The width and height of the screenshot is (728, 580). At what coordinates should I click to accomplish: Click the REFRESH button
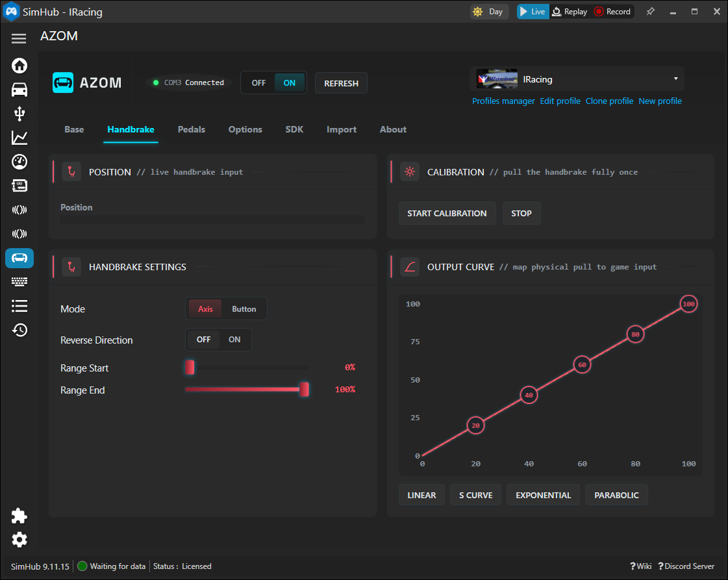coord(341,83)
